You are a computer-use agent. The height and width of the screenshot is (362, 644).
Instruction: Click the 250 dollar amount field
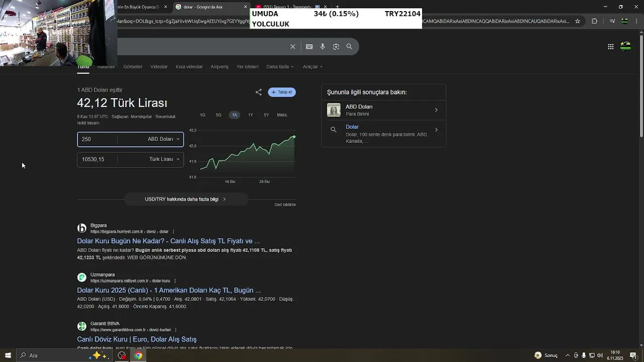click(x=97, y=139)
